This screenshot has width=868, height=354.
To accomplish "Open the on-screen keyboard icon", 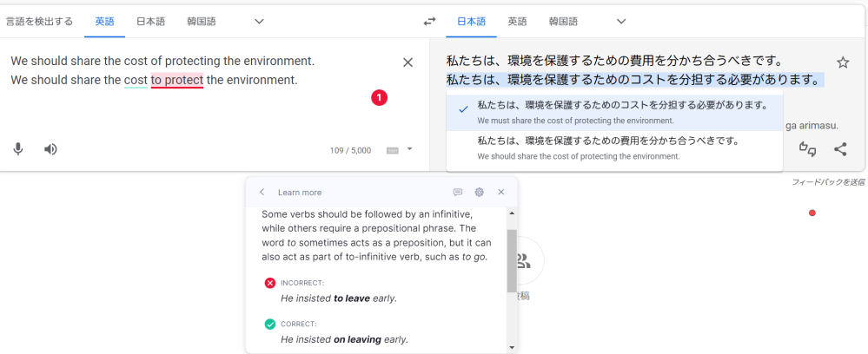I will (392, 150).
